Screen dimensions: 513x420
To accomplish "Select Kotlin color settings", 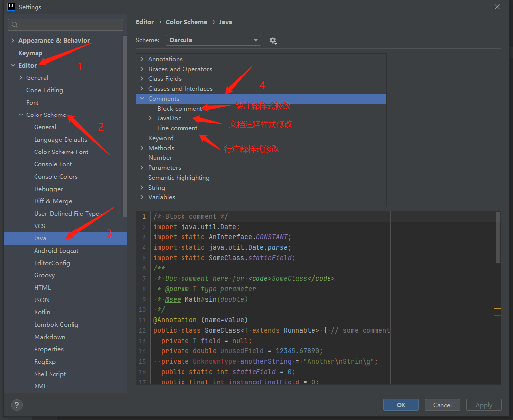I will point(42,312).
